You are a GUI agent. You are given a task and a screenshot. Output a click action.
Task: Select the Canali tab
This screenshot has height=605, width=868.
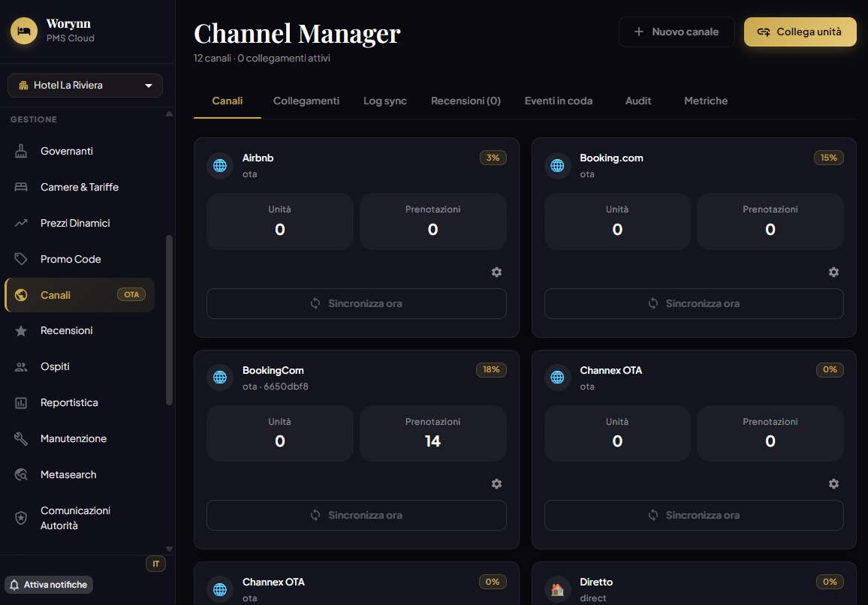tap(227, 101)
